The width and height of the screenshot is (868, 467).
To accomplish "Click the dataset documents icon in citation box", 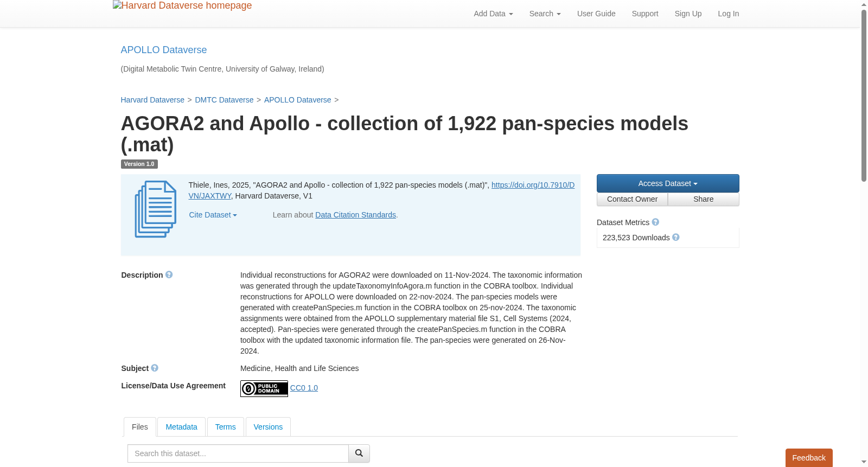I will [156, 209].
